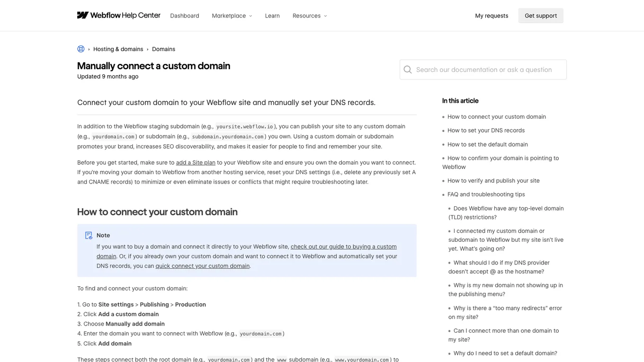This screenshot has width=644, height=362.
Task: Click the help center home breadcrumb icon
Action: (x=81, y=49)
